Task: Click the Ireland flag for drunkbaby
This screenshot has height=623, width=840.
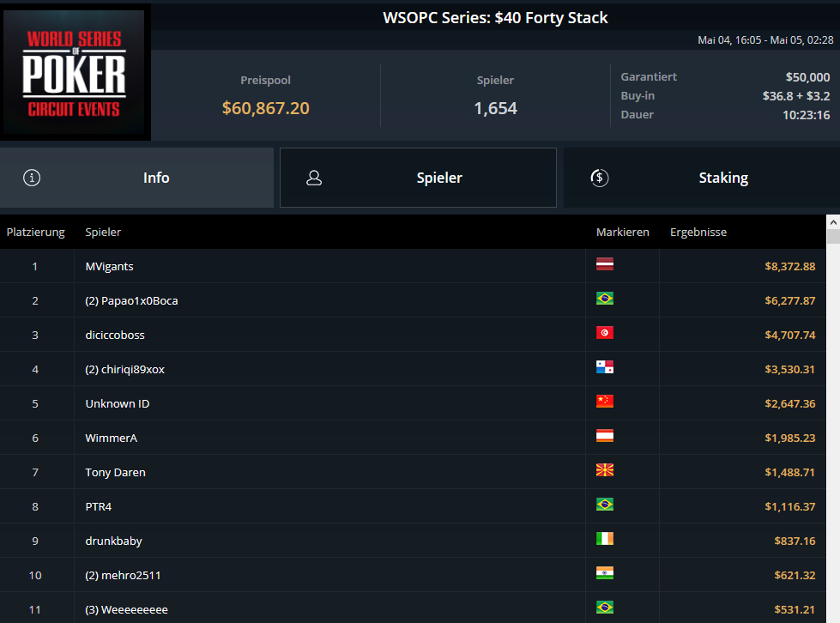Action: (x=605, y=538)
